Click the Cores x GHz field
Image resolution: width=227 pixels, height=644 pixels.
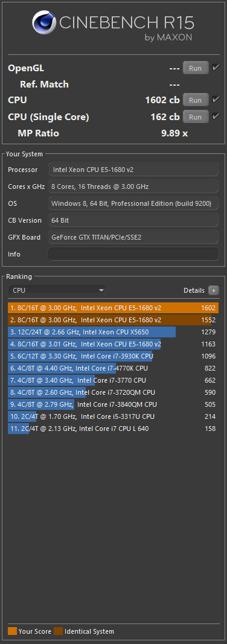pyautogui.click(x=133, y=187)
